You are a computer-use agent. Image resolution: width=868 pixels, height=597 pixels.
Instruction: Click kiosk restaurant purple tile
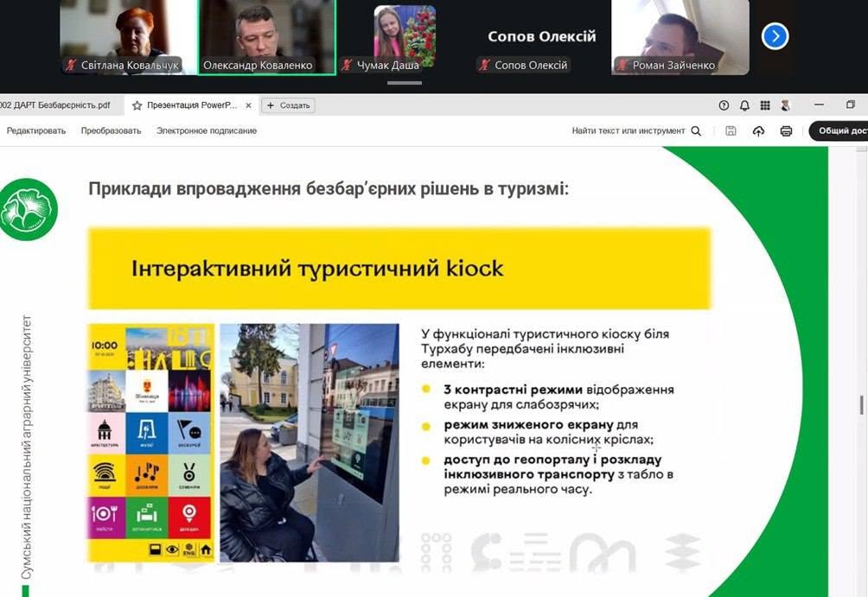pyautogui.click(x=105, y=518)
